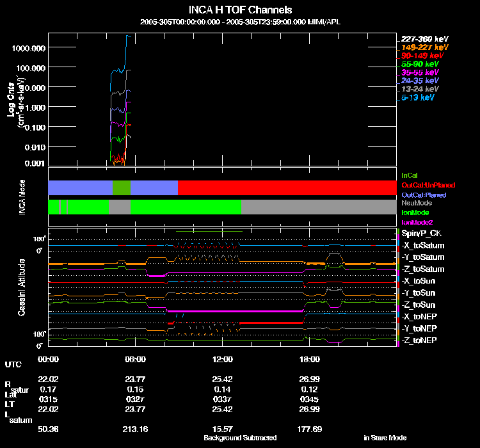Click the long gray NeuMode bar segment
This screenshot has width=480, height=448.
319,207
